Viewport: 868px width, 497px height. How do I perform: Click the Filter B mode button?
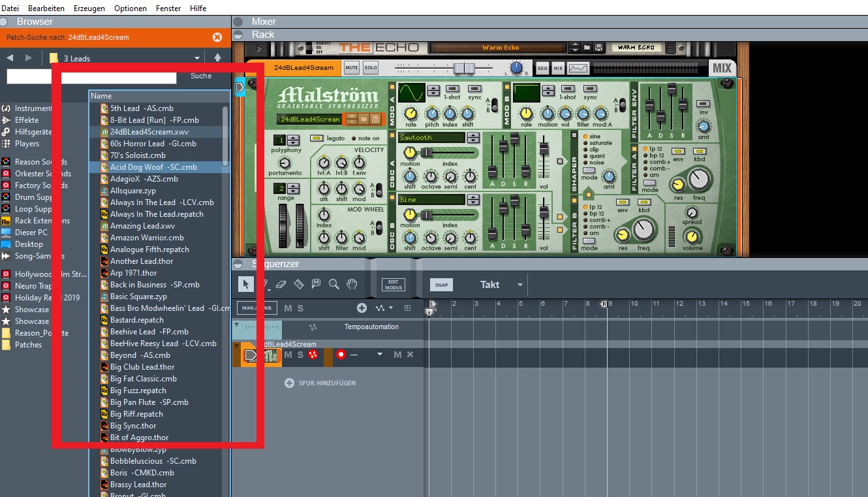(x=589, y=240)
